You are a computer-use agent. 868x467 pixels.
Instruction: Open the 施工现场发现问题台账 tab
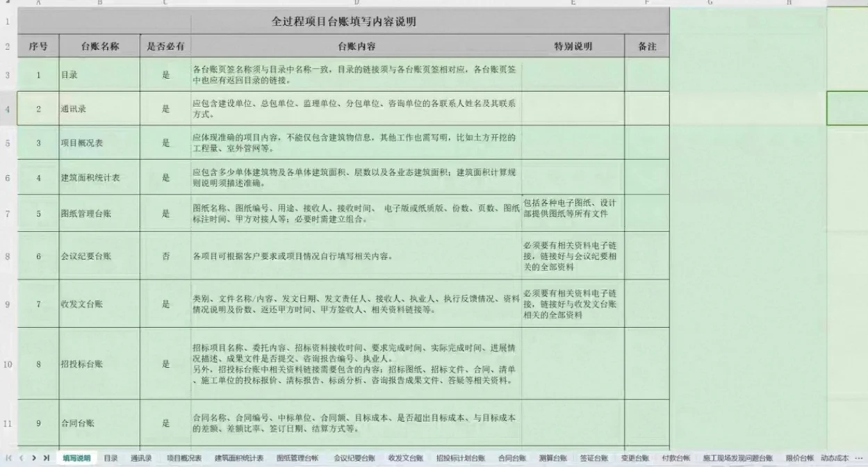737,457
